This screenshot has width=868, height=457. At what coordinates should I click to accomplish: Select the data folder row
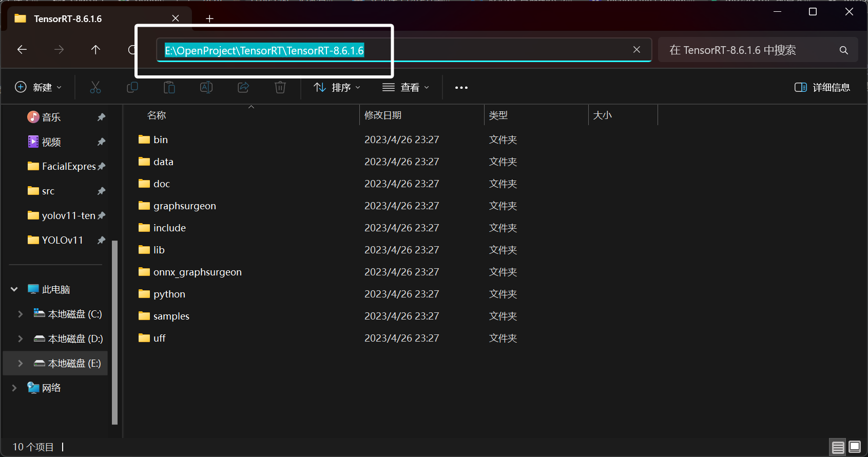click(398, 162)
